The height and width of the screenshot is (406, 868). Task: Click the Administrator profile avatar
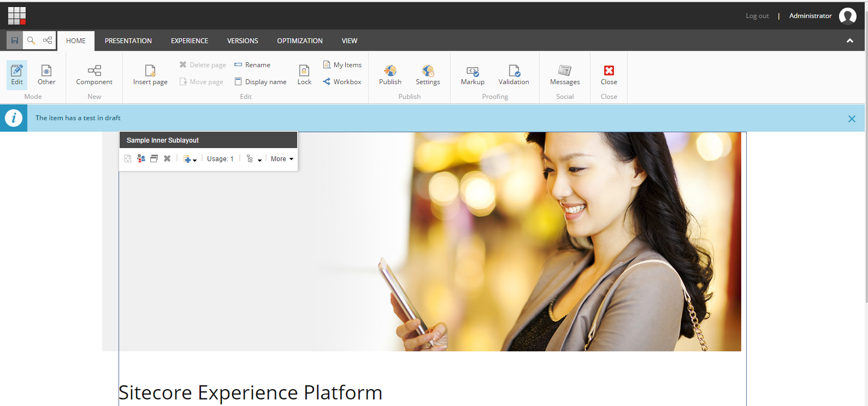point(848,16)
